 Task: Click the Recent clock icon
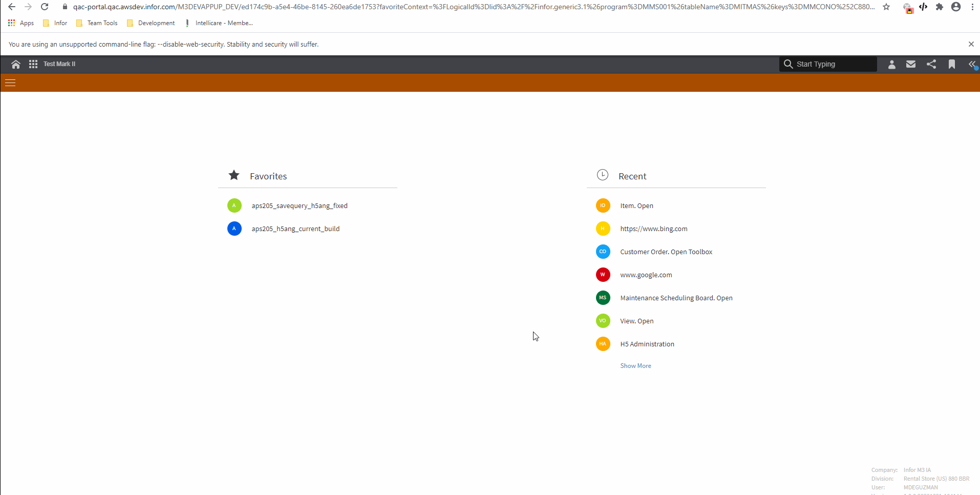602,175
